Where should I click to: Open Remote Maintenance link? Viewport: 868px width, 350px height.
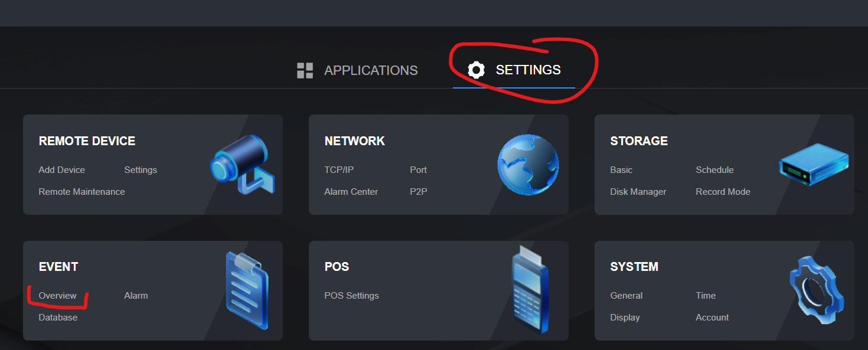tap(81, 192)
